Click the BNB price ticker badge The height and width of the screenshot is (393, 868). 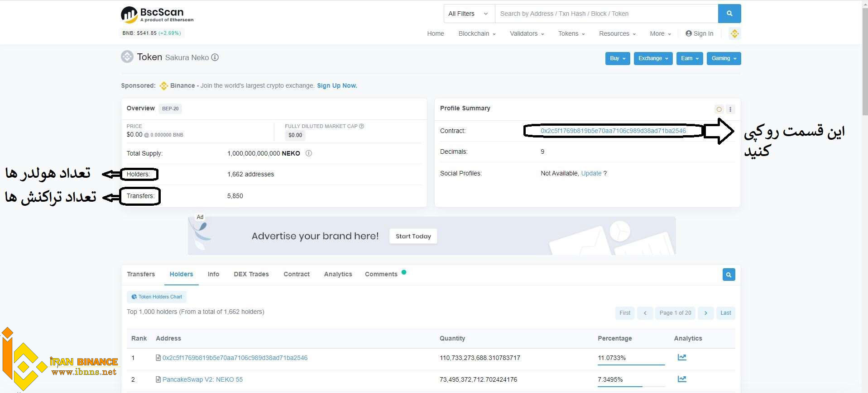pos(152,33)
